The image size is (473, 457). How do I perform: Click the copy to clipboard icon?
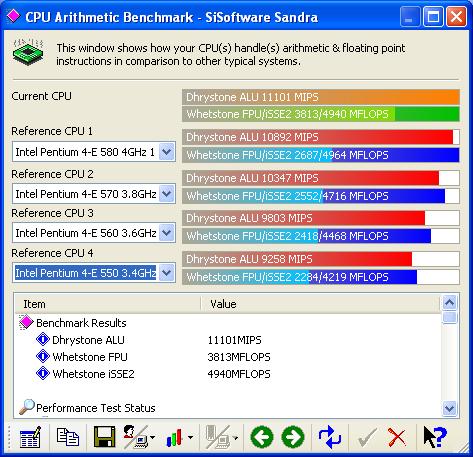[68, 437]
